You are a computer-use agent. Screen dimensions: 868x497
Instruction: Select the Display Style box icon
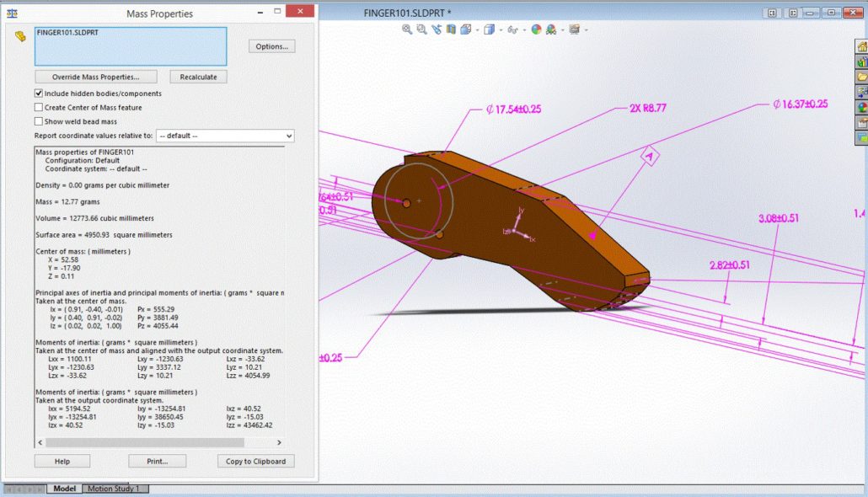pos(489,29)
